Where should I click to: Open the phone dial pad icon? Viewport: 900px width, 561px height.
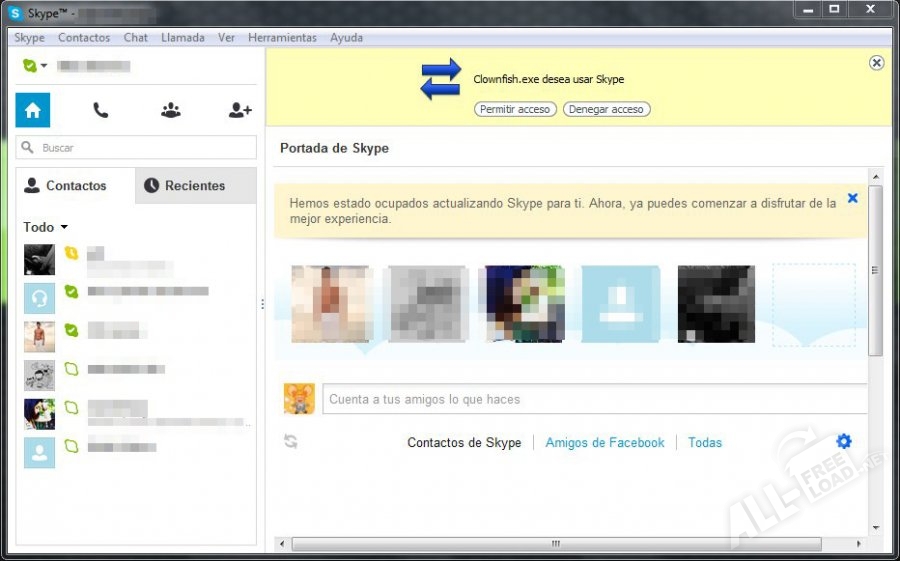[101, 110]
